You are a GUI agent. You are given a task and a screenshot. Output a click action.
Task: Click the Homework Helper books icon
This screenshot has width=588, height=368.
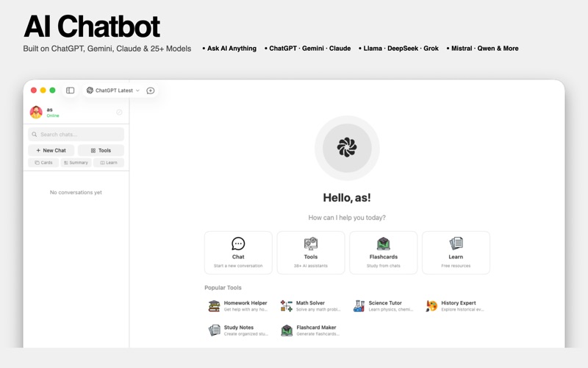214,305
